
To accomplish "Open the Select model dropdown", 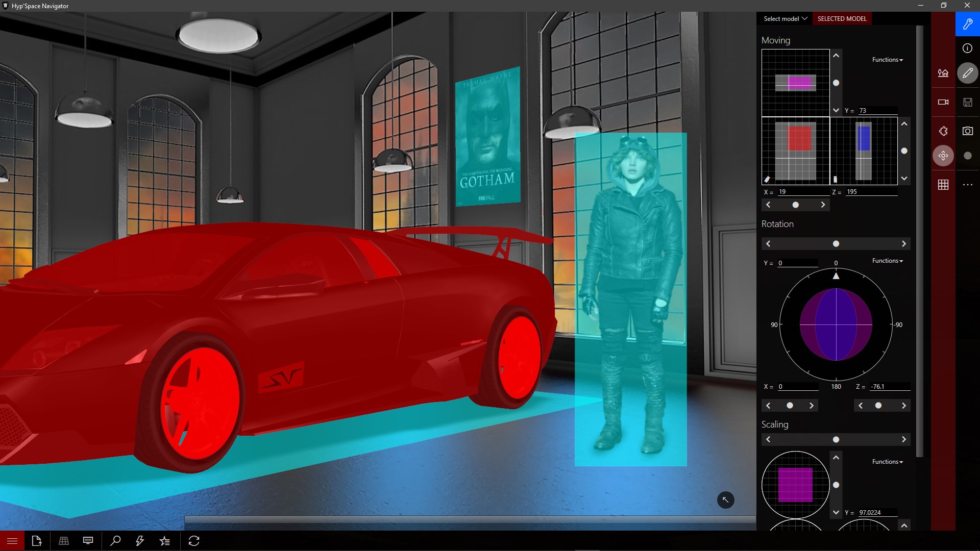I will tap(785, 19).
